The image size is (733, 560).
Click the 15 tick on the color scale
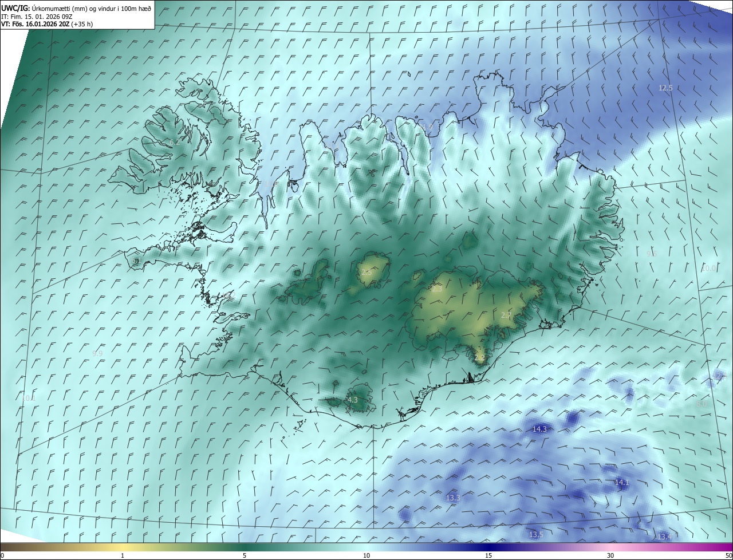coord(488,556)
